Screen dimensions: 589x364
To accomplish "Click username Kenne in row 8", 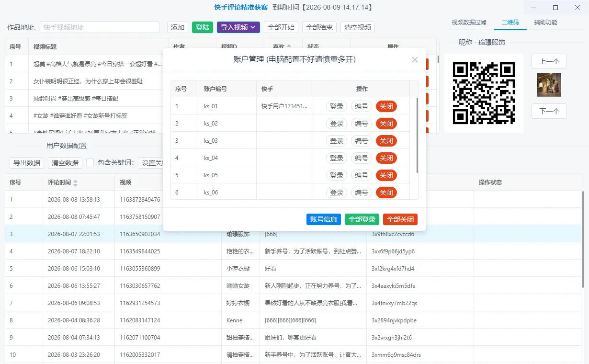I will (x=235, y=320).
